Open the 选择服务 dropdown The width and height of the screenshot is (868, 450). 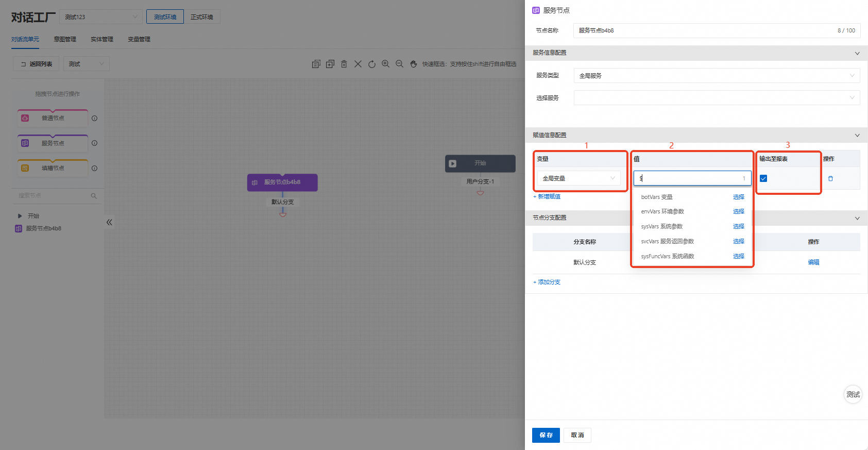click(x=717, y=97)
